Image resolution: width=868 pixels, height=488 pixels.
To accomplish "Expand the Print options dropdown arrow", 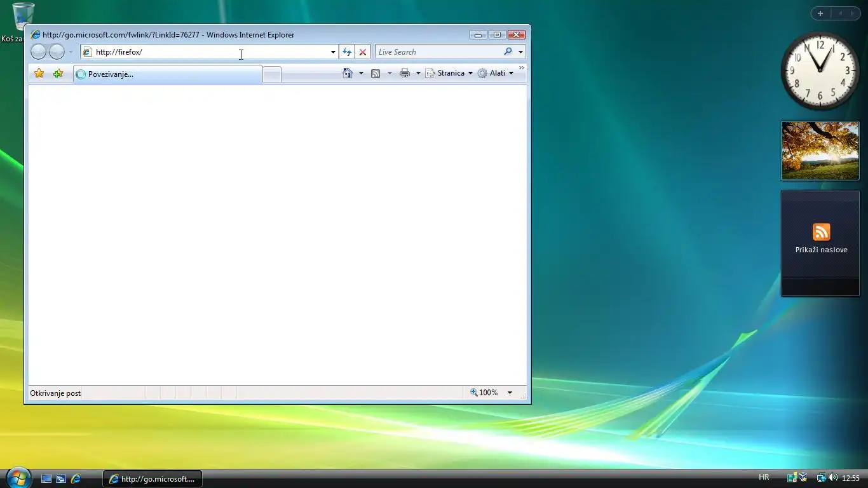I will pyautogui.click(x=418, y=74).
